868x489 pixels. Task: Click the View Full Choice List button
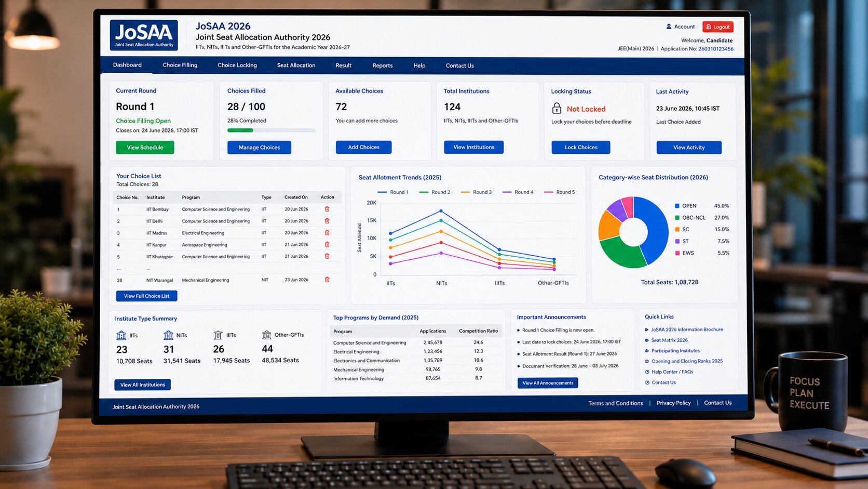[x=146, y=296]
